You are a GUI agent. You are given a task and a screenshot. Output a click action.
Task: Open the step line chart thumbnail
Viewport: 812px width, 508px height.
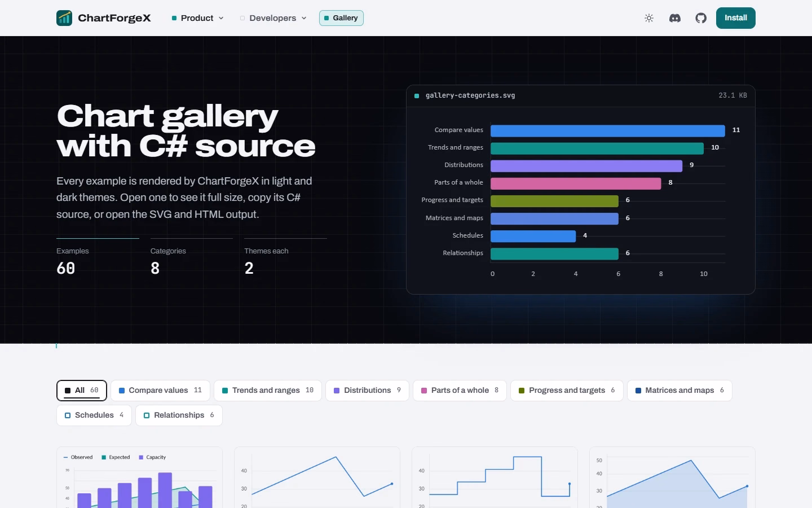(x=495, y=478)
